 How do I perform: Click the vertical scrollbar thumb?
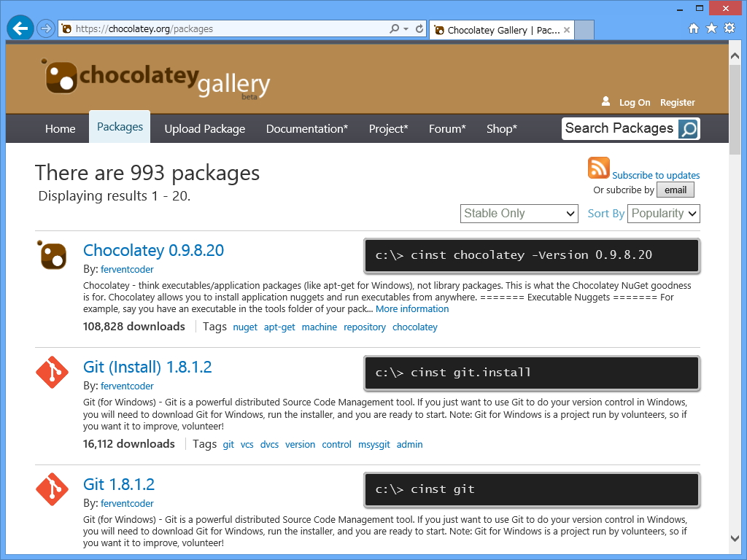735,109
